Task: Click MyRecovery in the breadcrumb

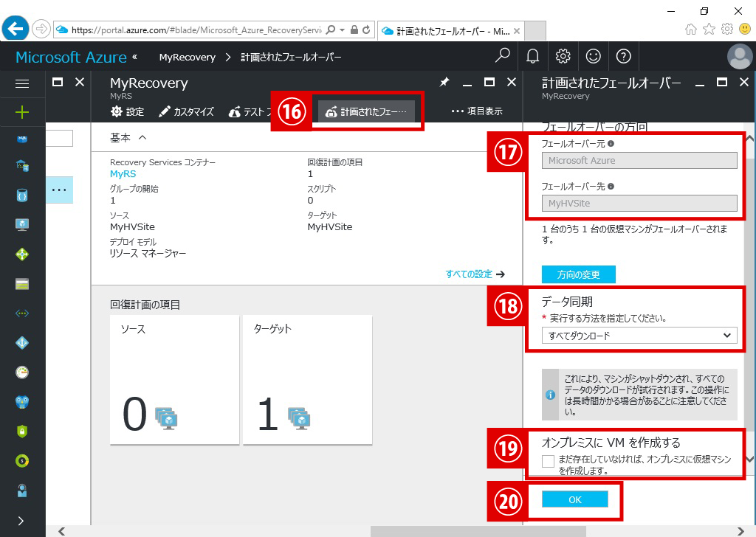Action: [188, 57]
